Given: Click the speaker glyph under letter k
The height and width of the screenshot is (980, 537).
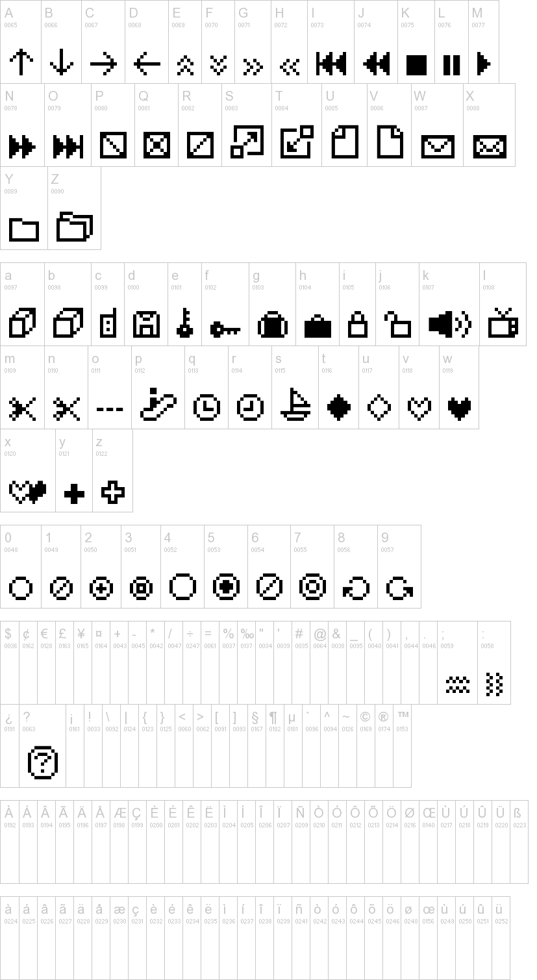Looking at the screenshot, I should point(449,324).
